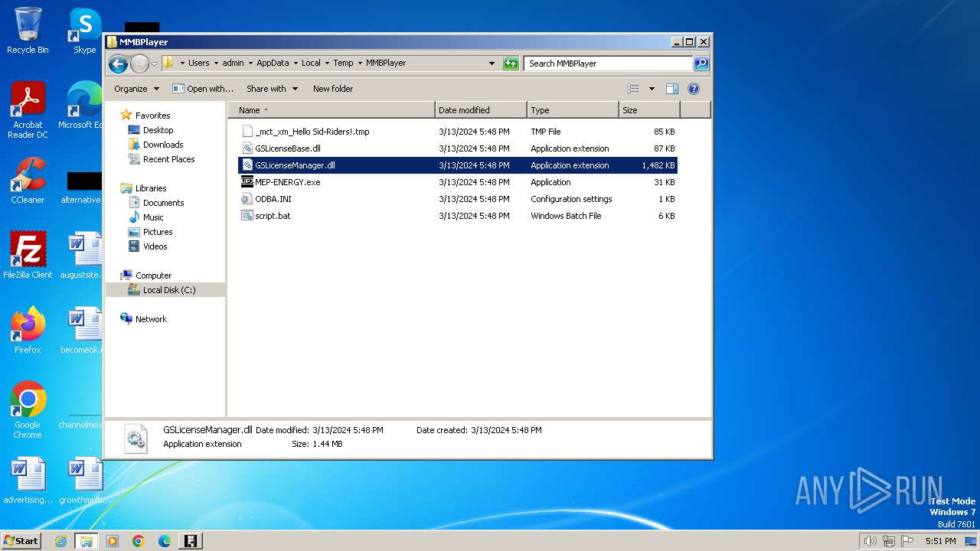
Task: Click Users in the address breadcrumb
Action: [199, 64]
